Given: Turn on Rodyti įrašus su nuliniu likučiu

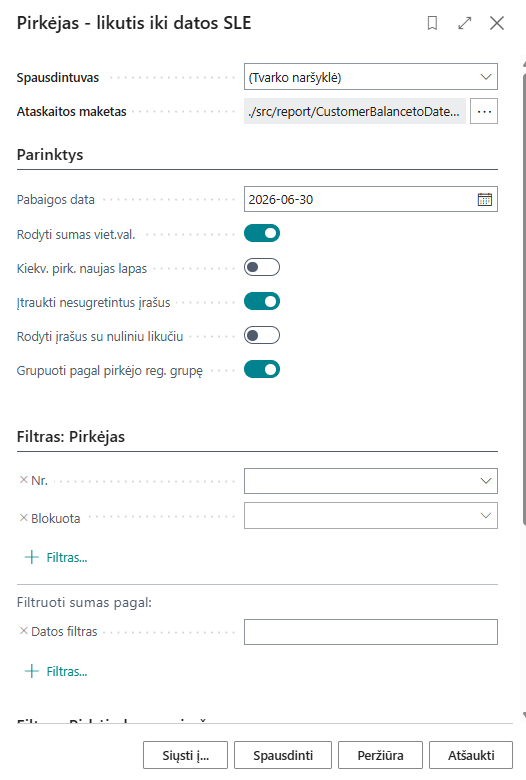Looking at the screenshot, I should (x=262, y=336).
